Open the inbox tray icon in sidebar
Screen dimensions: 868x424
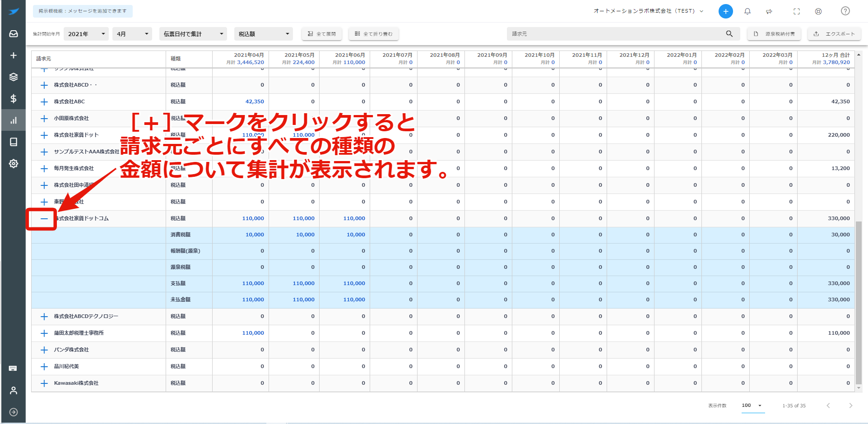coord(14,34)
